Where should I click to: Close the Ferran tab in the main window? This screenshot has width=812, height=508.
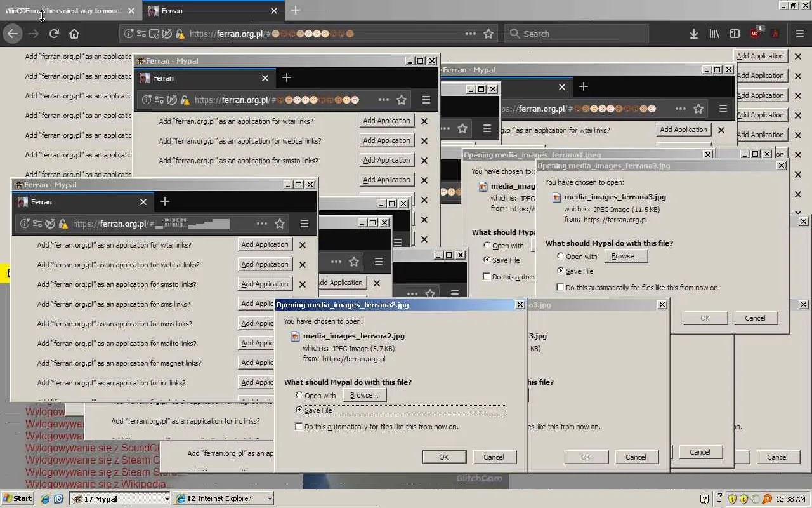pyautogui.click(x=274, y=11)
